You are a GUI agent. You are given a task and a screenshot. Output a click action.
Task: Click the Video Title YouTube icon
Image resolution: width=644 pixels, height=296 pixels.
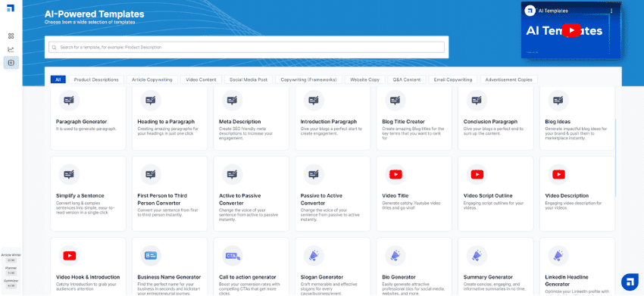click(395, 174)
